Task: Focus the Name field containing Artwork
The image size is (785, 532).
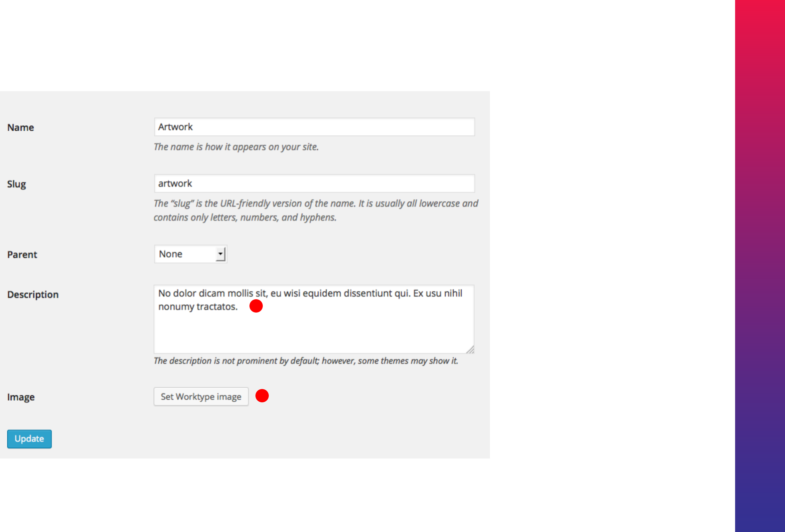Action: coord(314,127)
